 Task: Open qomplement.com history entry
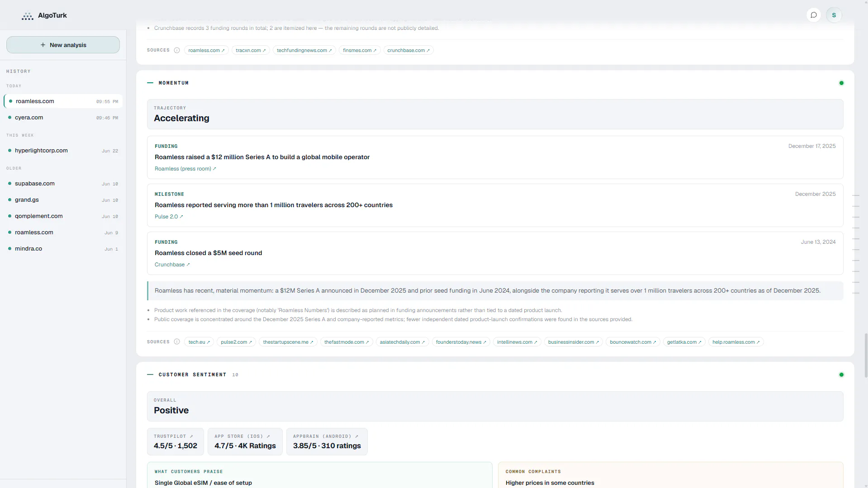tap(63, 216)
